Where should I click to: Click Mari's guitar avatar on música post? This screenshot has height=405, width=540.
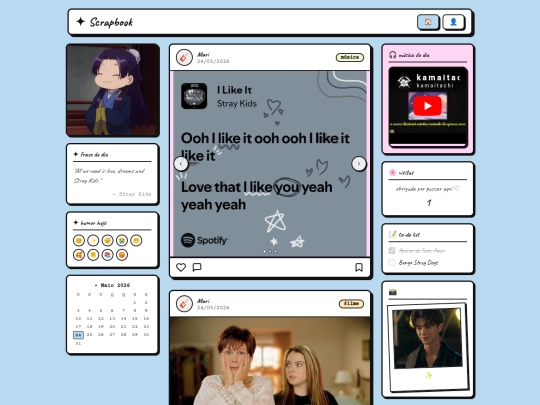point(184,57)
